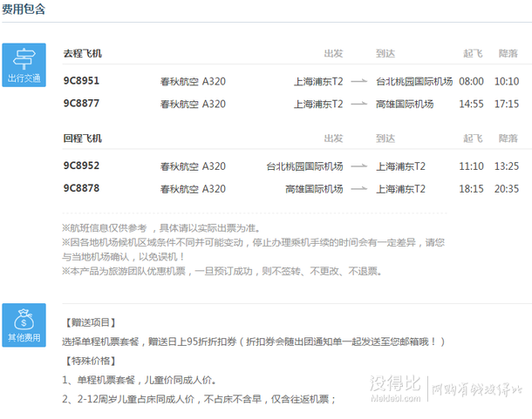
Task: Click the route arrow in the 9C8877 row
Action: point(359,104)
